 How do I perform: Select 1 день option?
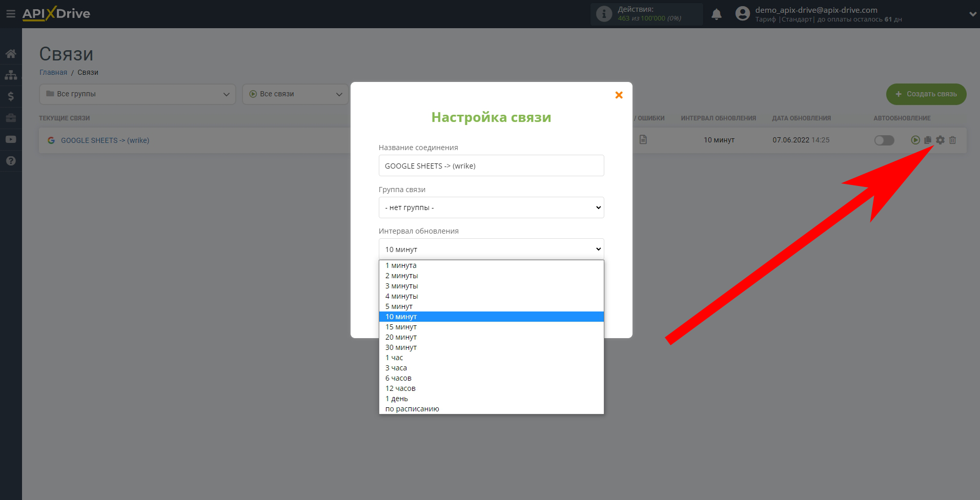point(492,399)
